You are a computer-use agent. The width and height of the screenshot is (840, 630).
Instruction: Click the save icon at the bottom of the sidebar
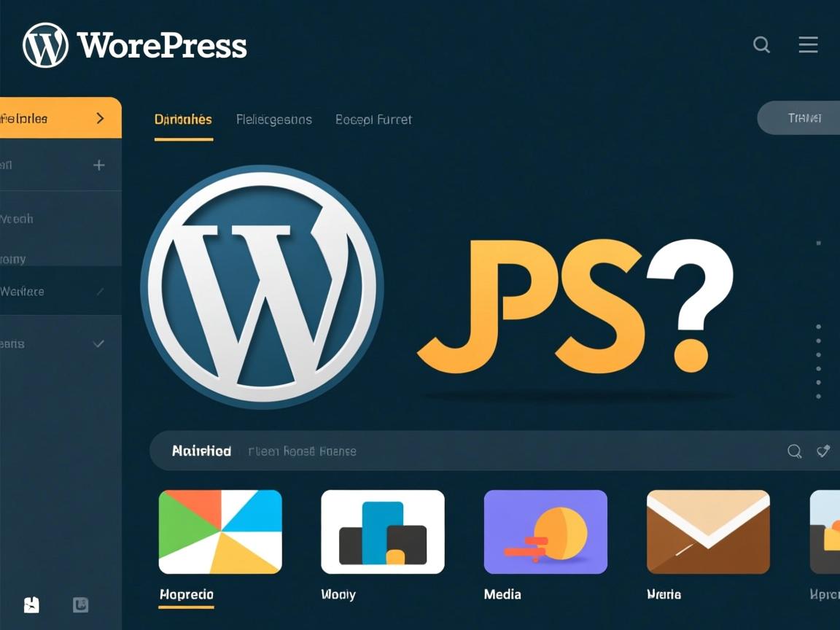pos(30,605)
